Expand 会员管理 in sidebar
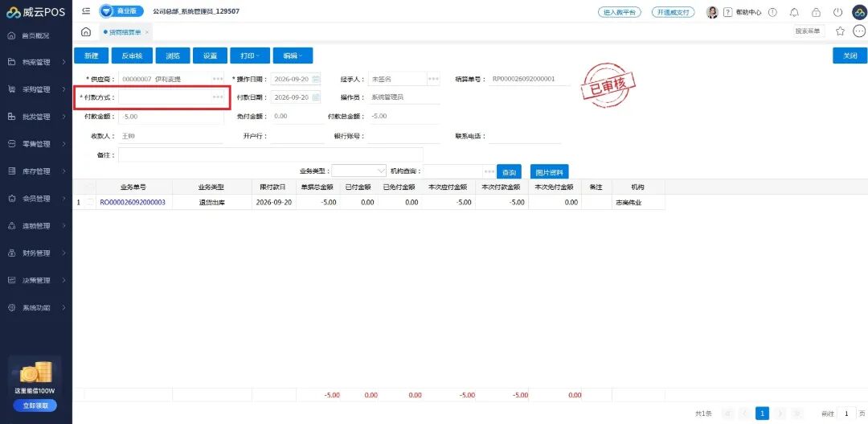Viewport: 868px width, 424px height. point(36,199)
